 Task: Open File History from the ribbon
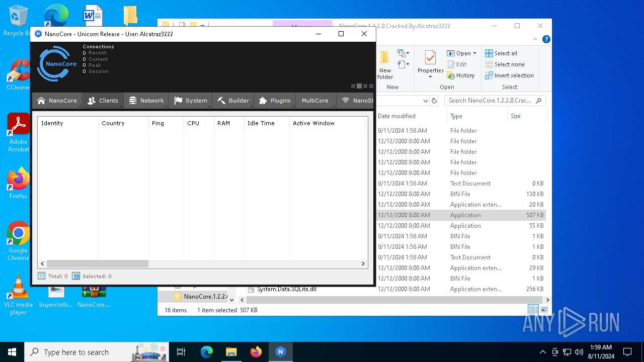point(460,75)
